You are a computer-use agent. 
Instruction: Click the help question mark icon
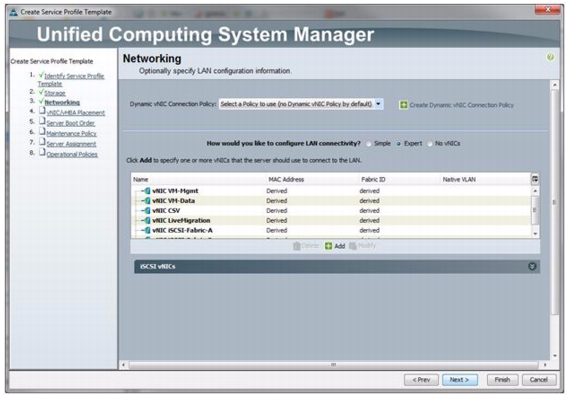click(550, 57)
